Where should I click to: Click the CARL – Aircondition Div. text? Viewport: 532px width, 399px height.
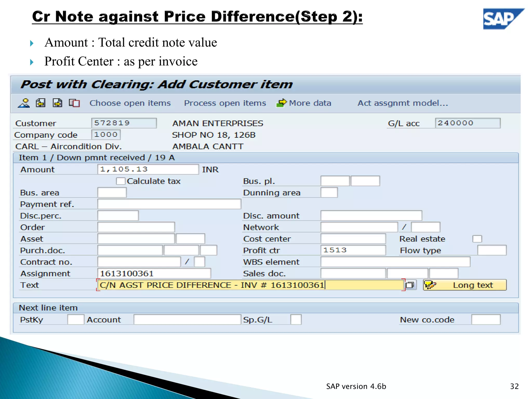(x=69, y=146)
